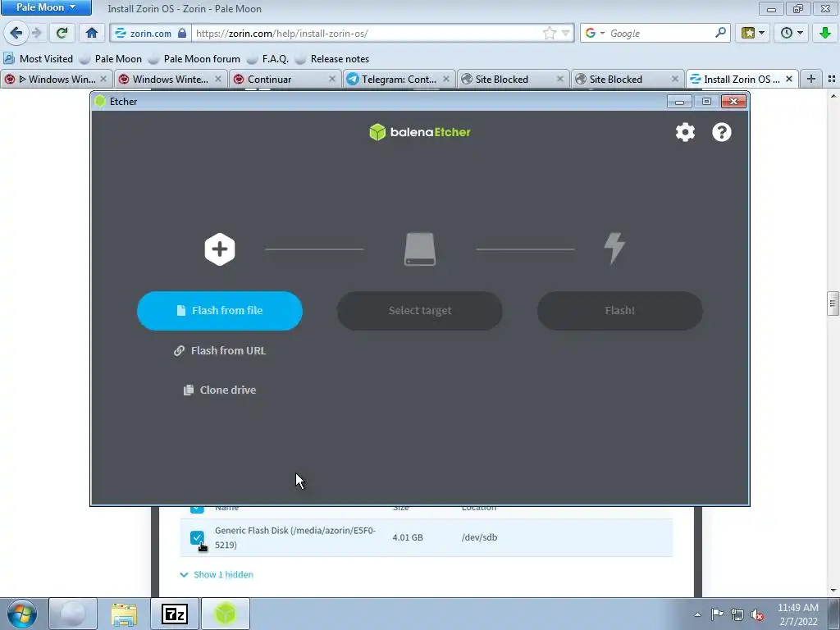Open Etcher taskbar icon
Screen dimensions: 840x630
[x=226, y=614]
